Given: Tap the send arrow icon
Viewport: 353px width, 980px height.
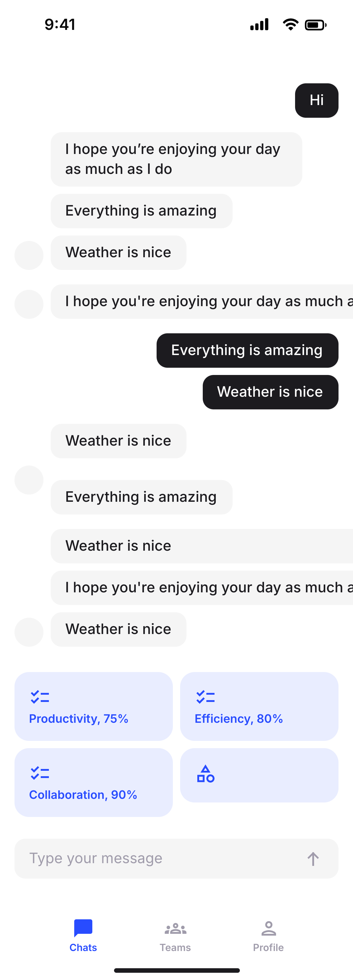Looking at the screenshot, I should (313, 859).
